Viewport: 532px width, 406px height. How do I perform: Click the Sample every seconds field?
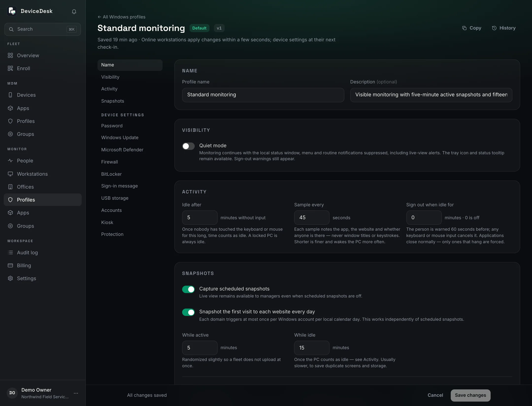pyautogui.click(x=312, y=218)
